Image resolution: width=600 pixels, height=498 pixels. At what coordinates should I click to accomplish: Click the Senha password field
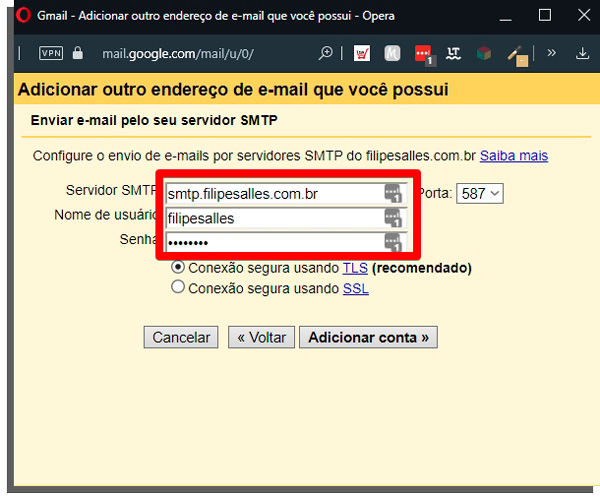(286, 242)
